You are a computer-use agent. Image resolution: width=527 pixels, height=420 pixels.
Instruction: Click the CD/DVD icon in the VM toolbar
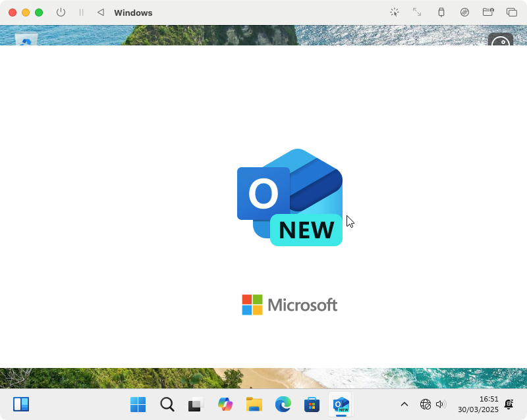pyautogui.click(x=464, y=12)
